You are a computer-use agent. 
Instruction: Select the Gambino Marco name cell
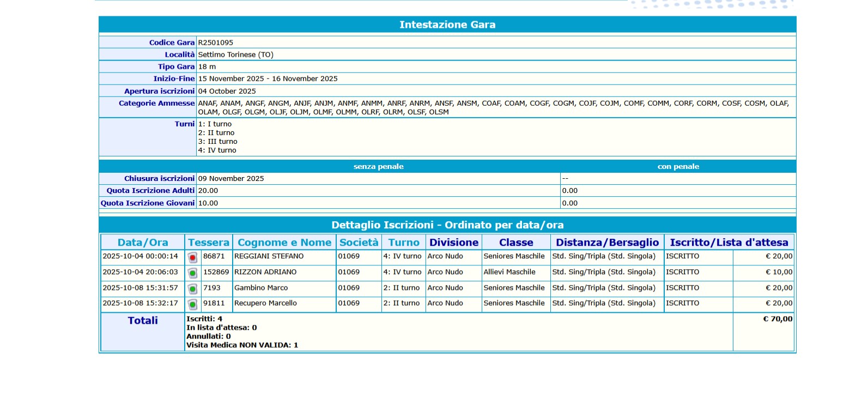(261, 288)
